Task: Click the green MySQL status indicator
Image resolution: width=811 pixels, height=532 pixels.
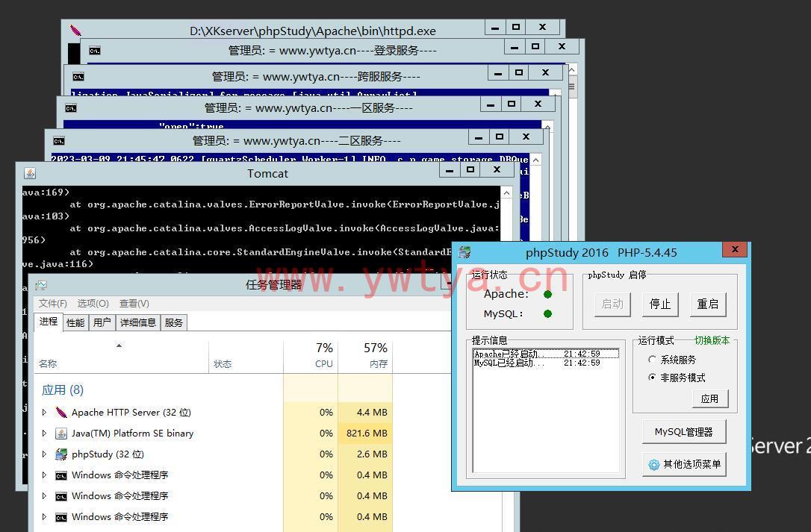Action: [547, 313]
